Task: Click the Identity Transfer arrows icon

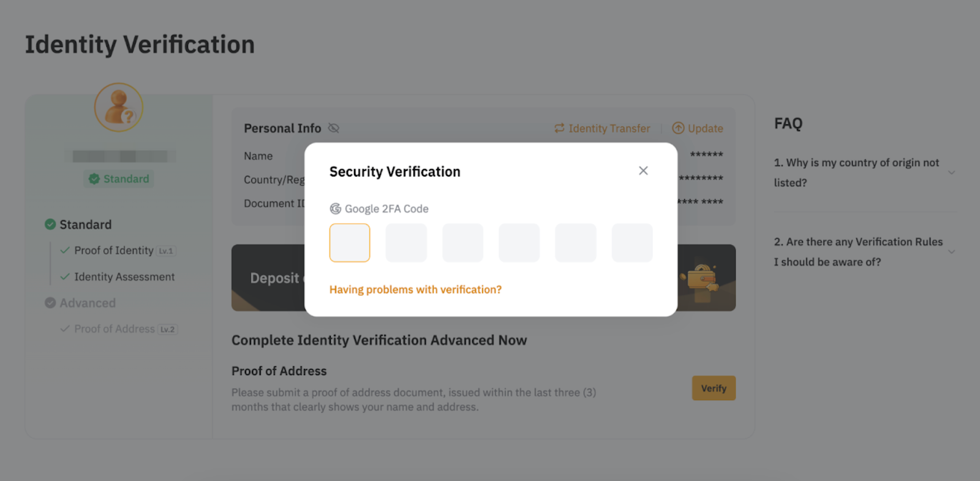Action: (559, 128)
